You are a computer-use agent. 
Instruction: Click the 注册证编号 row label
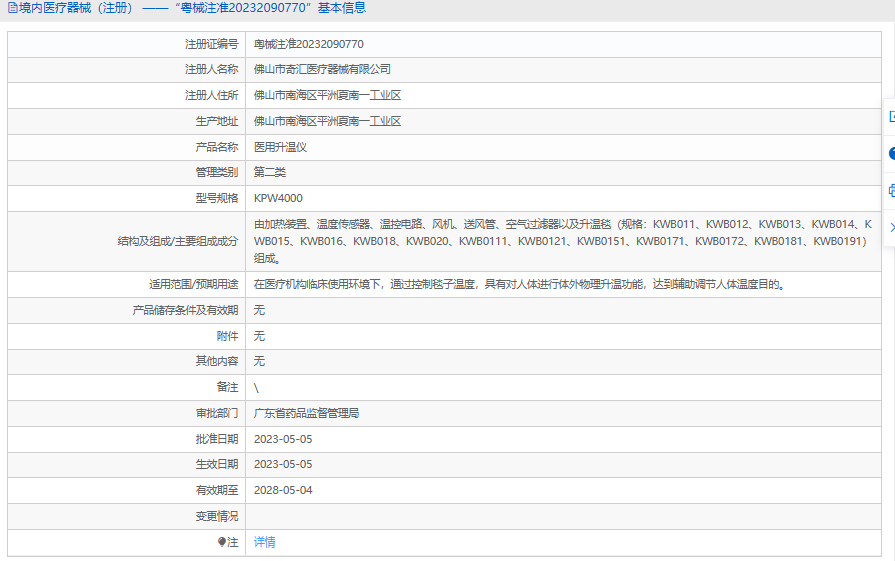tap(211, 44)
